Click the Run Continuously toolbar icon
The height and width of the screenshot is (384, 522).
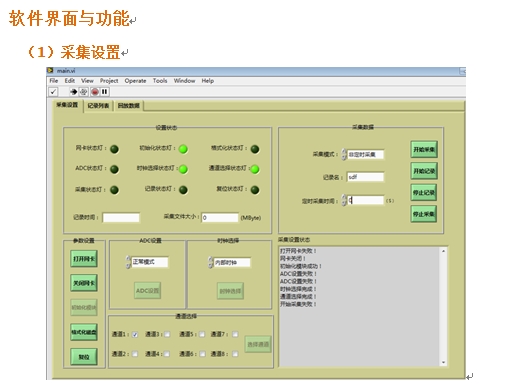84,92
